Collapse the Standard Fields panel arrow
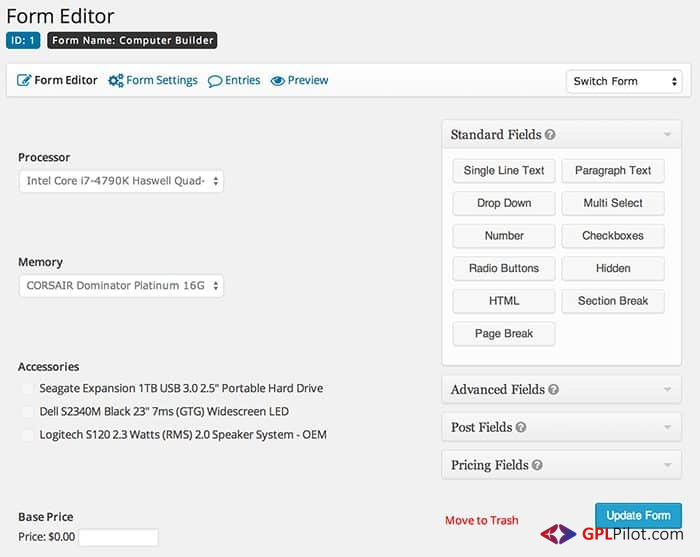 667,134
